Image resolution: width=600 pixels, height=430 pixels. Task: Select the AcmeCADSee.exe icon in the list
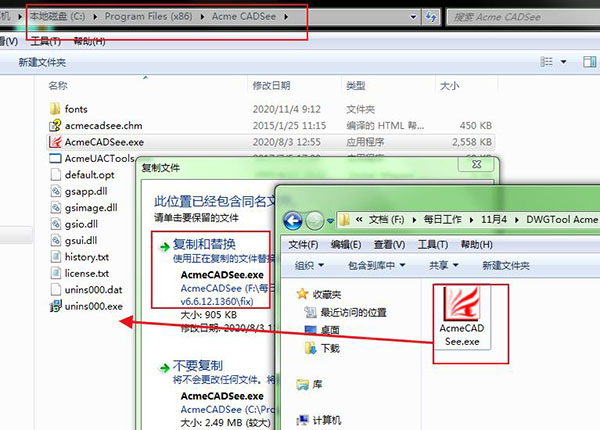click(x=55, y=142)
